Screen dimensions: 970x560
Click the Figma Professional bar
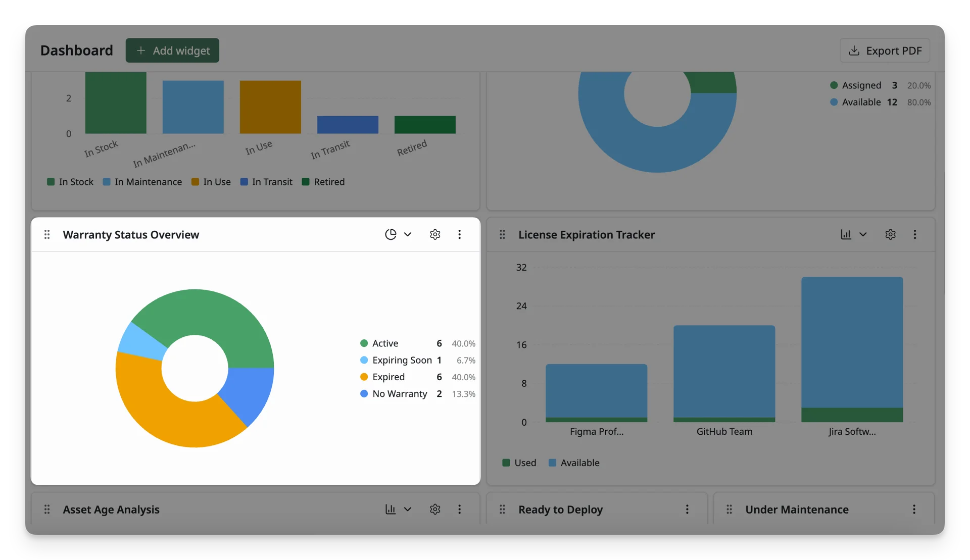coord(596,393)
